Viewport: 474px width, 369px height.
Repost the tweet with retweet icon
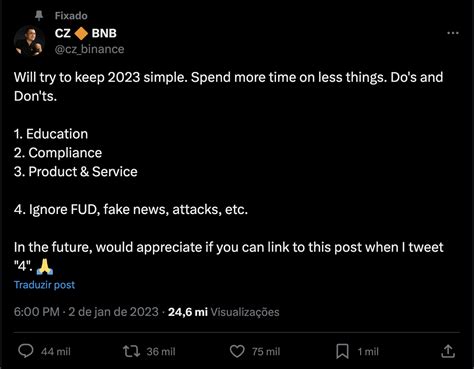pos(131,351)
